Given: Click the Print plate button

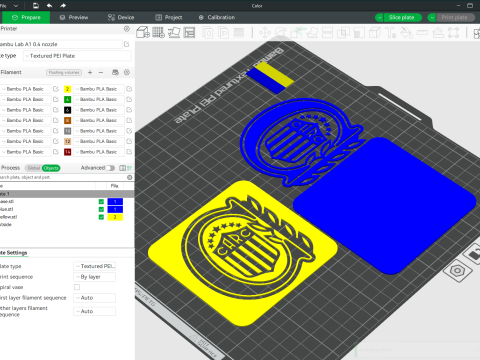Looking at the screenshot, I should click(455, 17).
